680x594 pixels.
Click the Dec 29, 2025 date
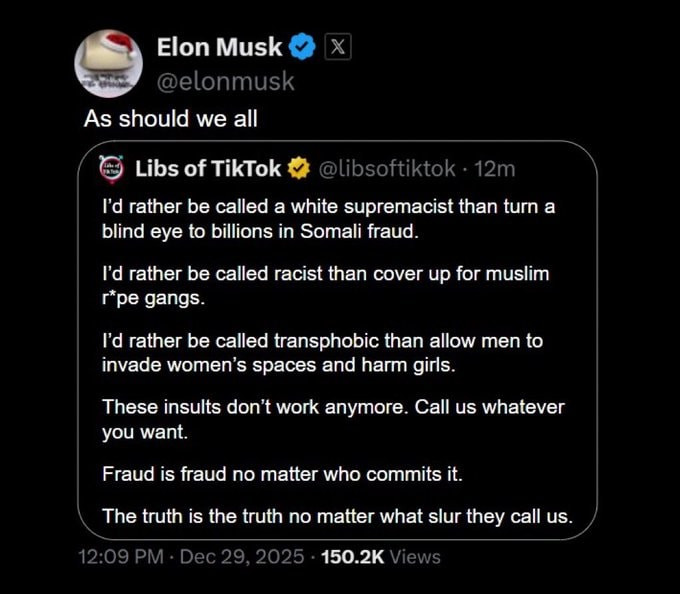tap(239, 557)
